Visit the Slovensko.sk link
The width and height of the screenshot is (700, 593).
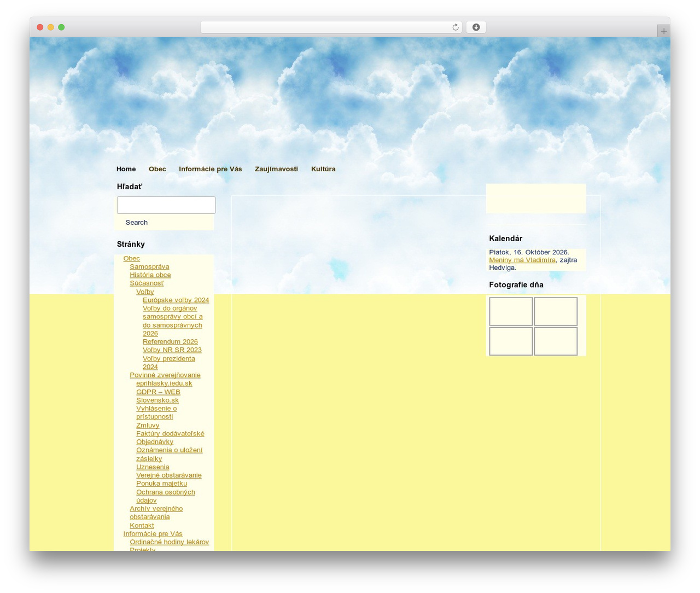coord(157,400)
